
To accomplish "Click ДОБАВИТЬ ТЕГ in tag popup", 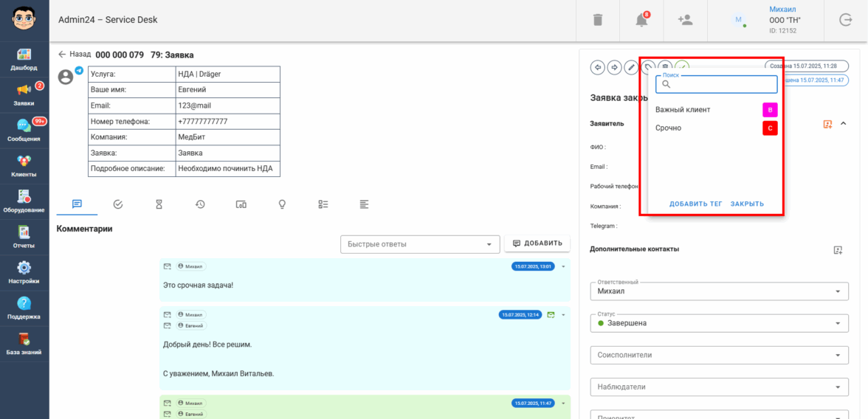I will [x=696, y=204].
